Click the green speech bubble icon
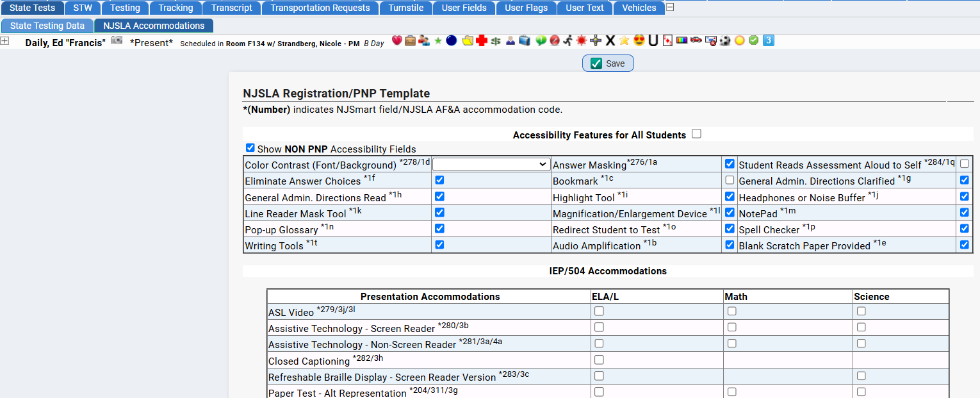Viewport: 980px width, 398px height. click(541, 40)
